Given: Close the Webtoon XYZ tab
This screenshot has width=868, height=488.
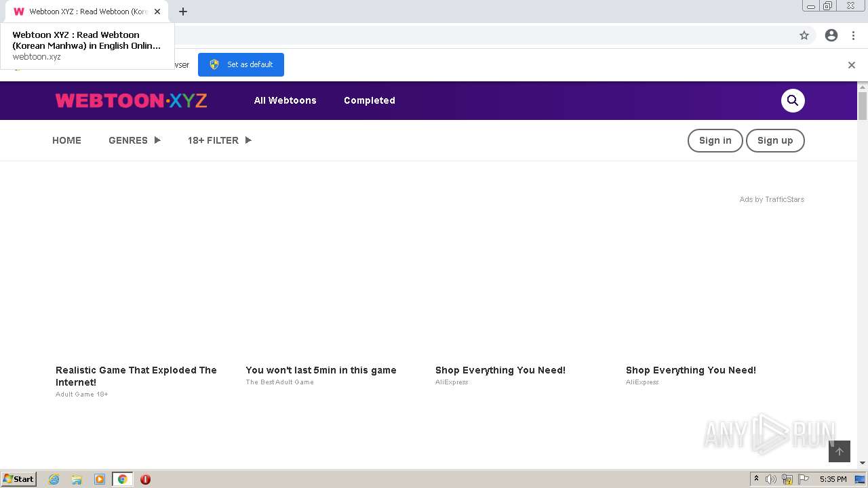Looking at the screenshot, I should [157, 12].
